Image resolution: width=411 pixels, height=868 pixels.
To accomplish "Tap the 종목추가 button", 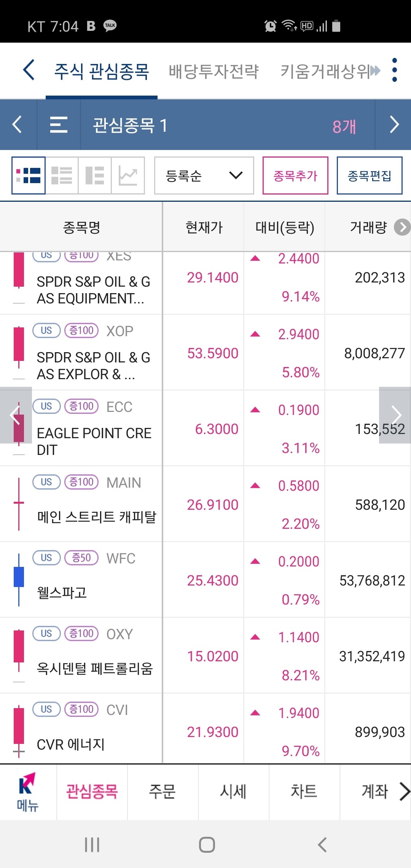I will click(295, 176).
